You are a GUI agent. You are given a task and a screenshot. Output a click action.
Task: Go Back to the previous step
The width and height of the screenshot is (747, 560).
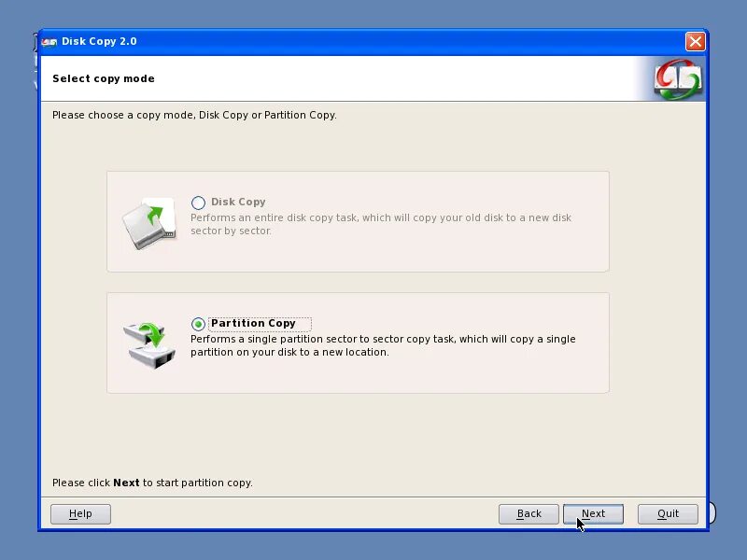click(529, 514)
